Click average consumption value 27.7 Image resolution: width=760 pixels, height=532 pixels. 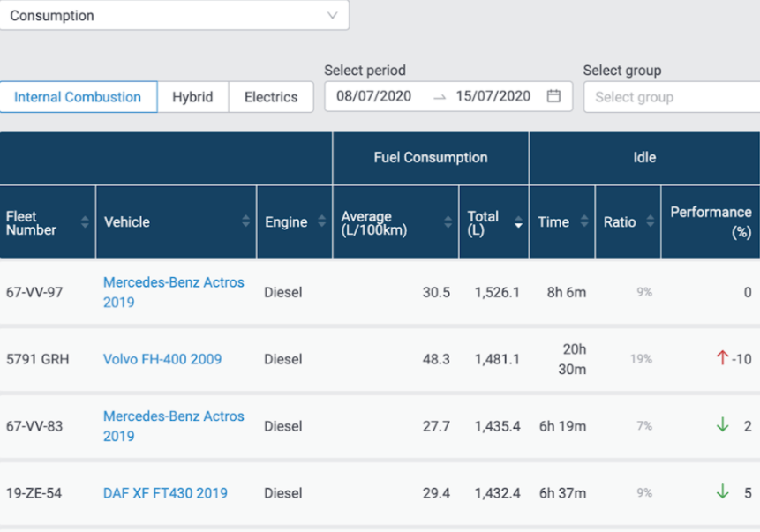[x=436, y=426]
